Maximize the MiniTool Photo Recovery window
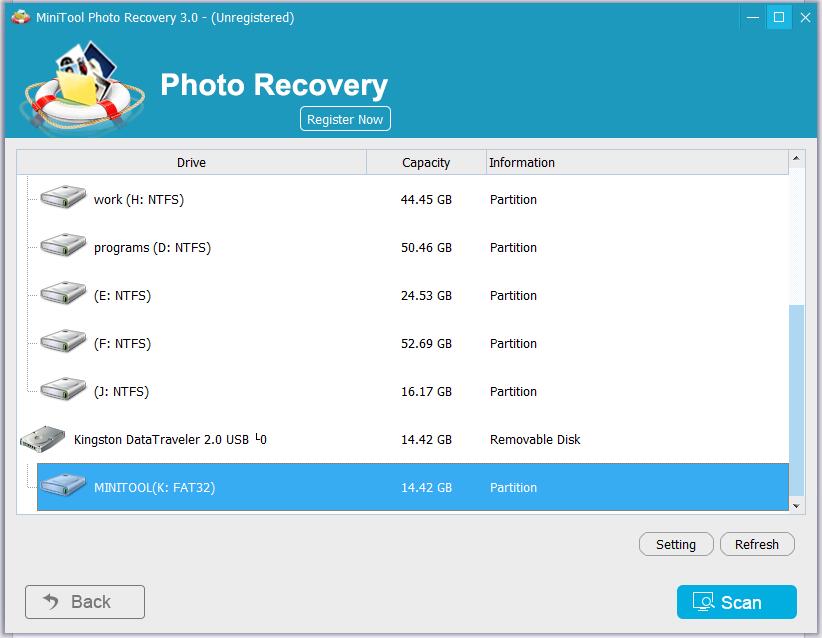822x638 pixels. [779, 17]
